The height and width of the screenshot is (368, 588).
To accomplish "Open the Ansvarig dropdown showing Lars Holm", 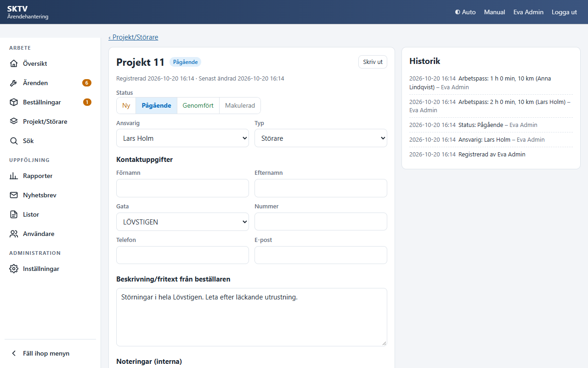I will (182, 138).
